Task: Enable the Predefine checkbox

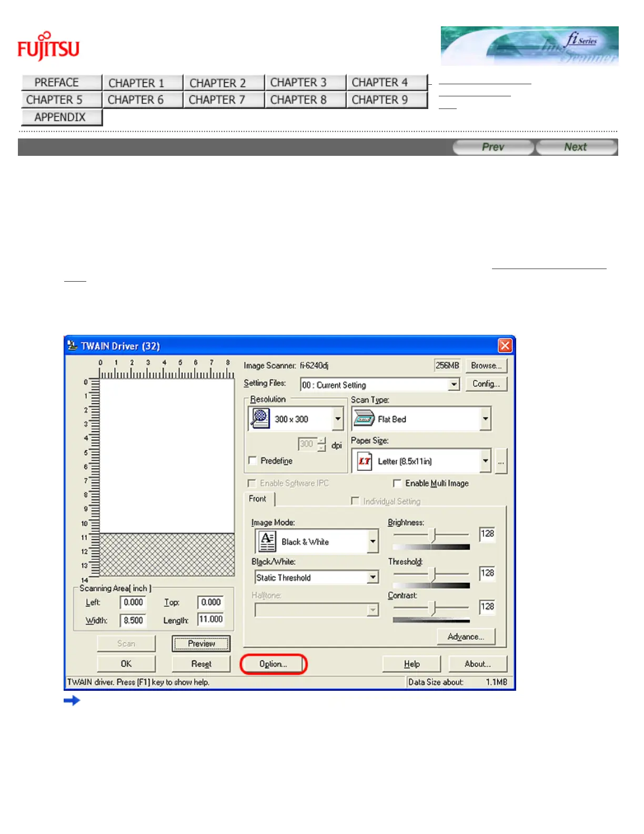Action: point(253,461)
